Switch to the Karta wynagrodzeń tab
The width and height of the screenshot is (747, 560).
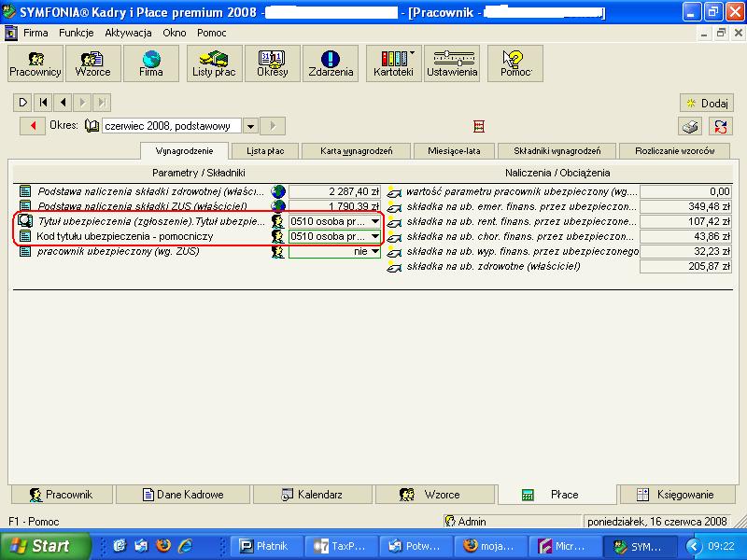click(357, 151)
